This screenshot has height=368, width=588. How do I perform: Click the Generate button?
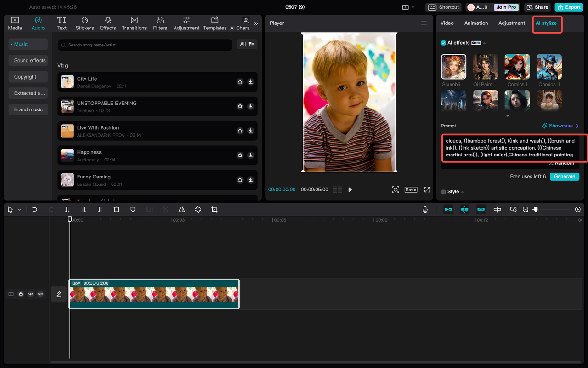564,176
